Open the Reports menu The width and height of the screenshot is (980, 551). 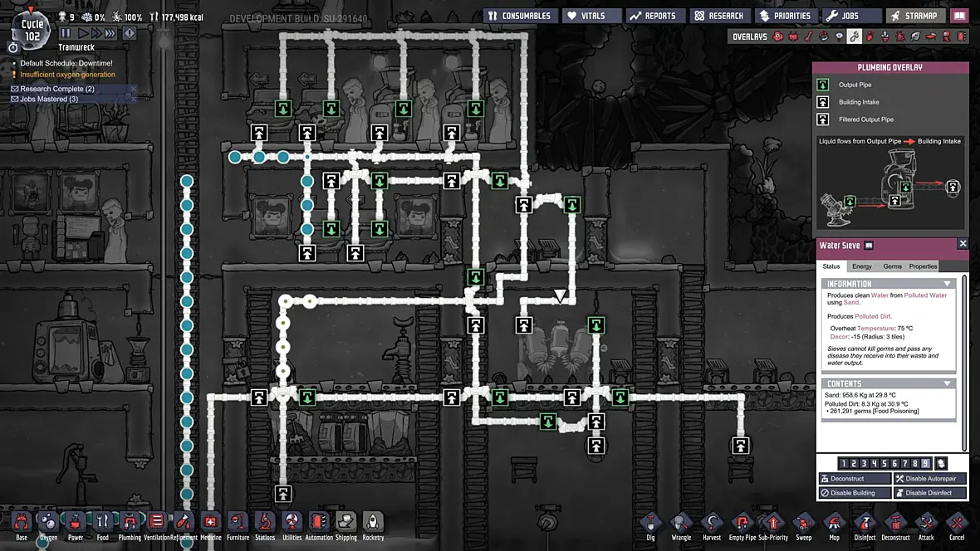pos(654,16)
